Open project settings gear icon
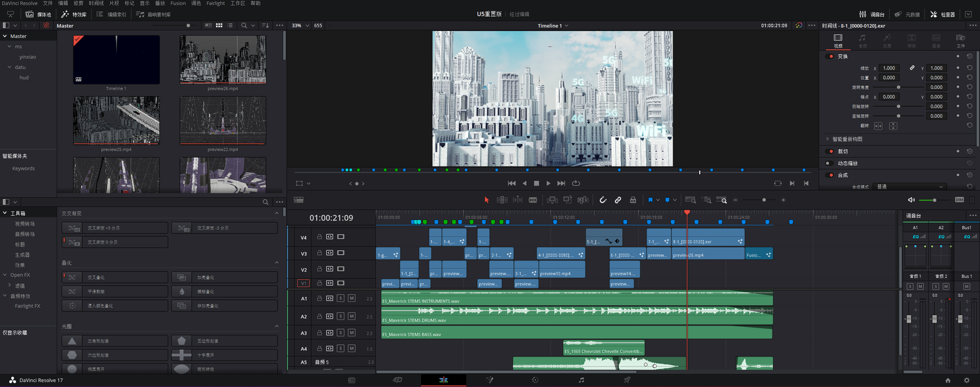The height and width of the screenshot is (387, 980). [x=966, y=381]
